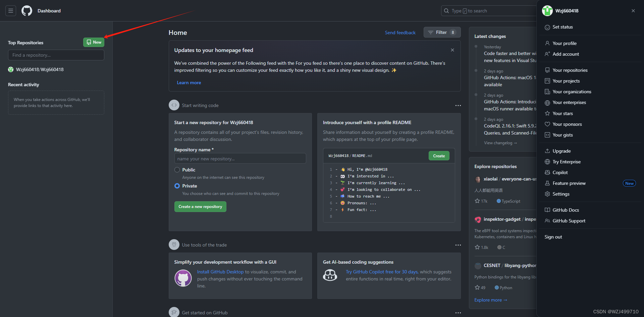Open the View changelog link

point(500,143)
